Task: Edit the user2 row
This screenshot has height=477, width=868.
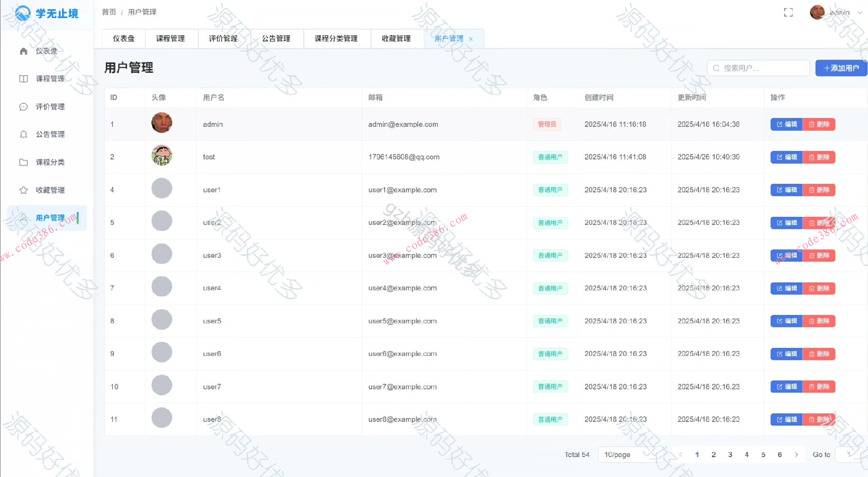Action: (x=787, y=223)
